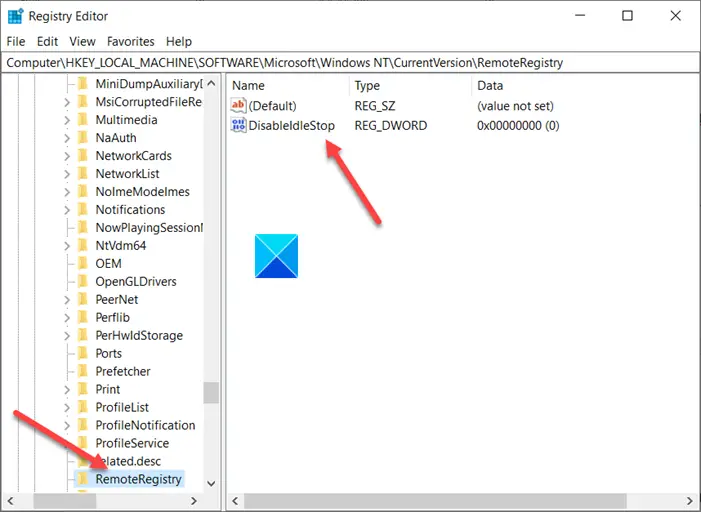Expand the NaAuth key
Image resolution: width=701 pixels, height=512 pixels.
coord(67,138)
